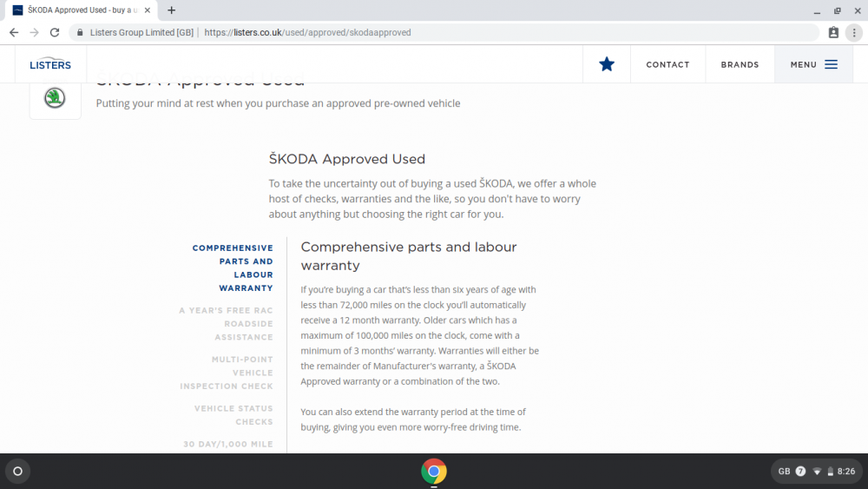The width and height of the screenshot is (868, 489).
Task: Click the 'ŠKODA Approved Used' section heading
Action: tap(347, 159)
